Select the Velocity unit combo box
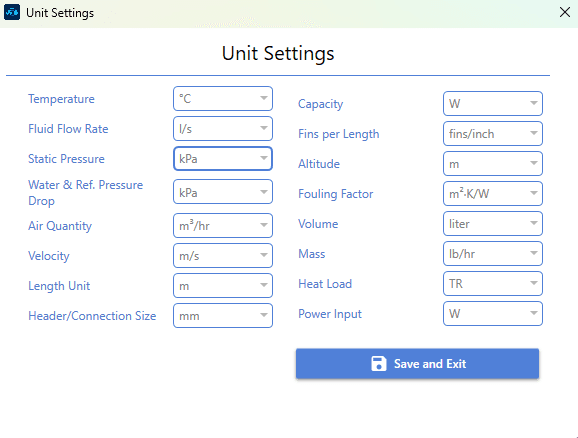The height and width of the screenshot is (438, 578). (x=223, y=256)
